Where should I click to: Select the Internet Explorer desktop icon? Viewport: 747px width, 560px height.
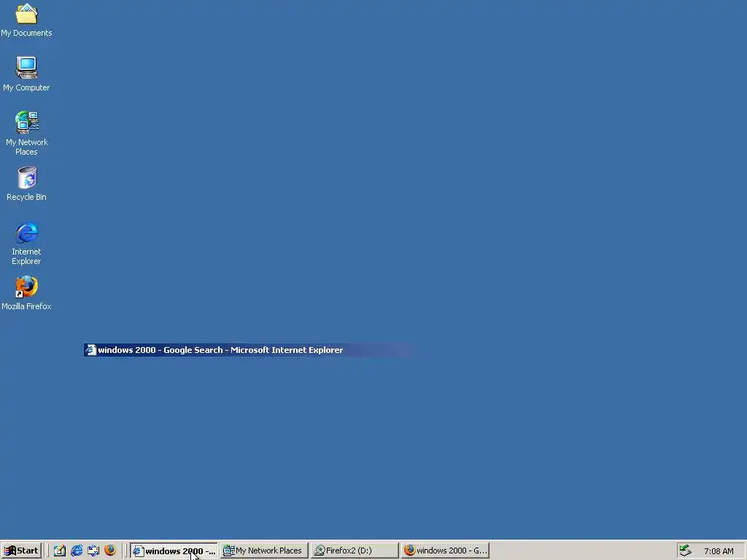27,243
